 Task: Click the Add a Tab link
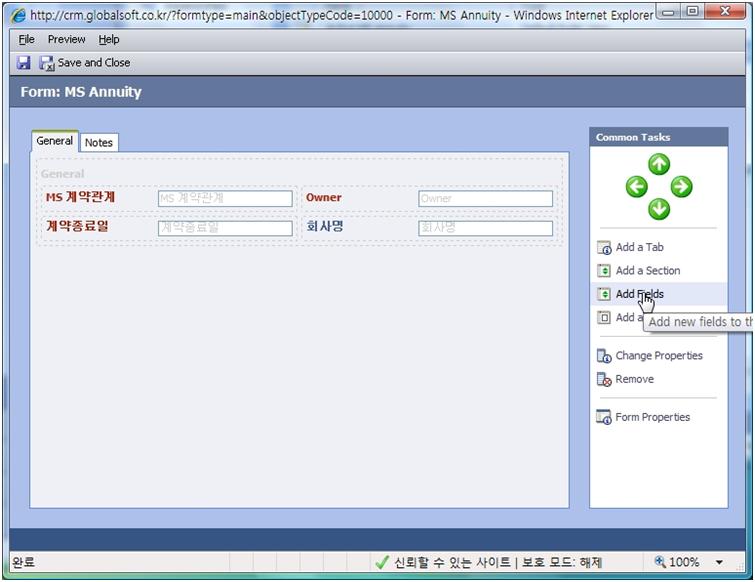click(639, 247)
